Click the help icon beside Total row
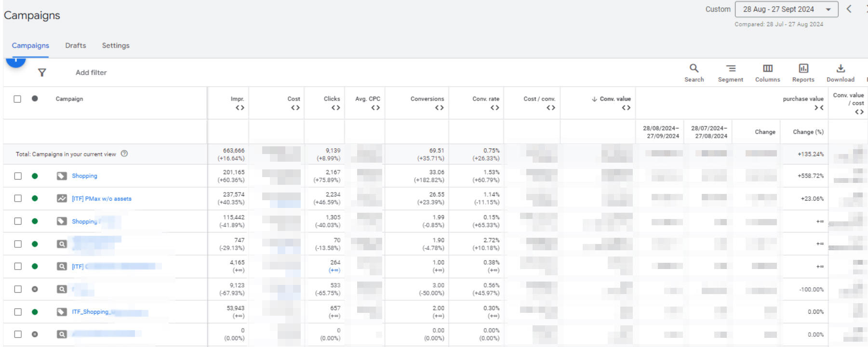 124,154
